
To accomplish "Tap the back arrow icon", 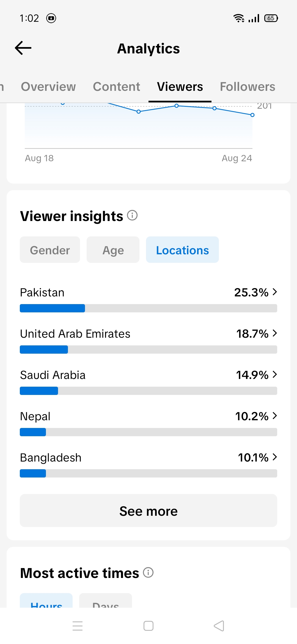I will (x=23, y=48).
